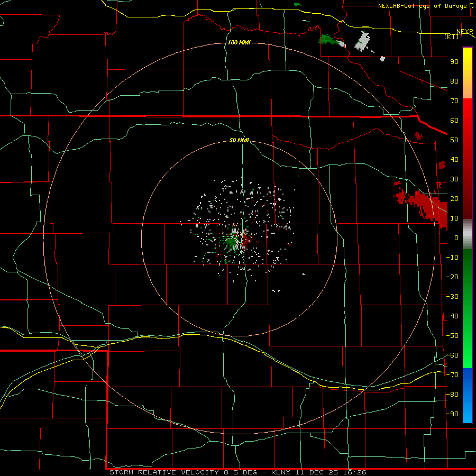The image size is (476, 476).
Task: Click the -40 knot scale value
Action: [x=452, y=316]
